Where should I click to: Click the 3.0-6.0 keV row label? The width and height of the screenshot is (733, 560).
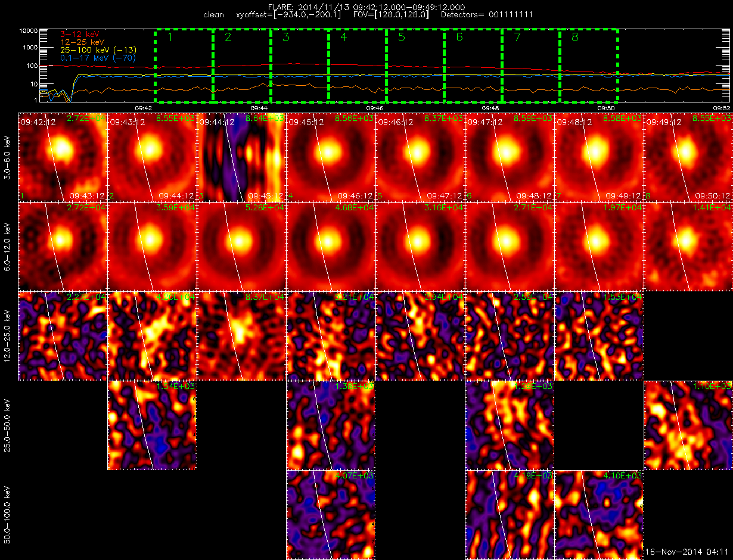coord(8,157)
